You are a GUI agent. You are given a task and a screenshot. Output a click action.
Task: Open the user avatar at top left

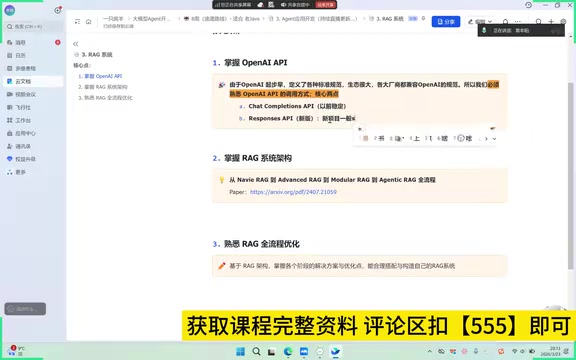(10, 10)
